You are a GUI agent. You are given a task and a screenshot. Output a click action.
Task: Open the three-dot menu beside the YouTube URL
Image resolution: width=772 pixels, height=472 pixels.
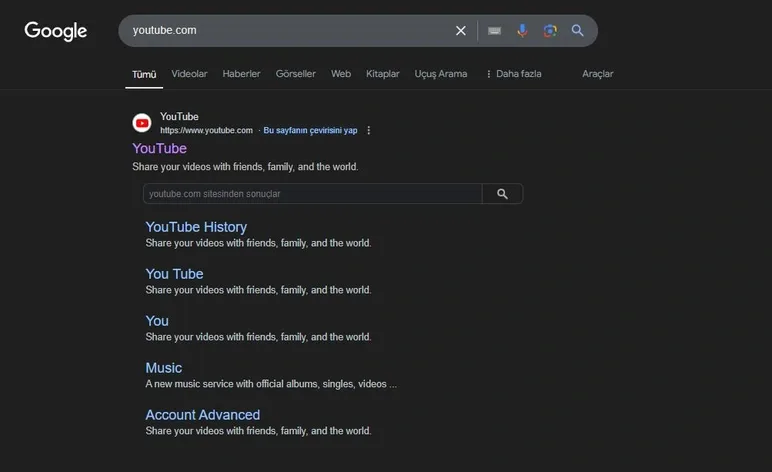pyautogui.click(x=368, y=130)
